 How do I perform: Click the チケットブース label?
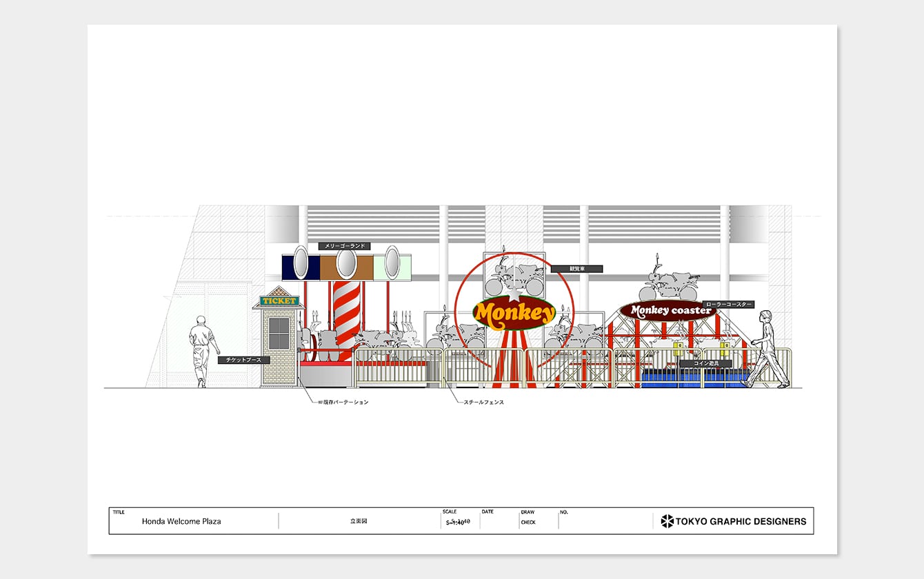pos(243,360)
